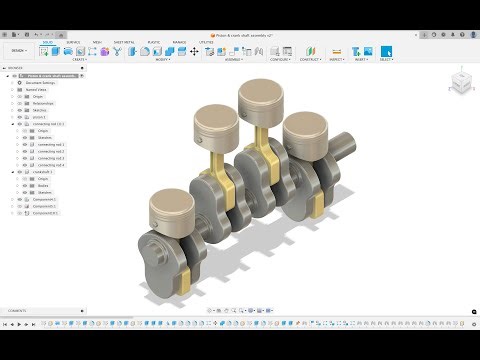480x360 pixels.
Task: Select the Extrude tool icon
Action: [x=56, y=51]
